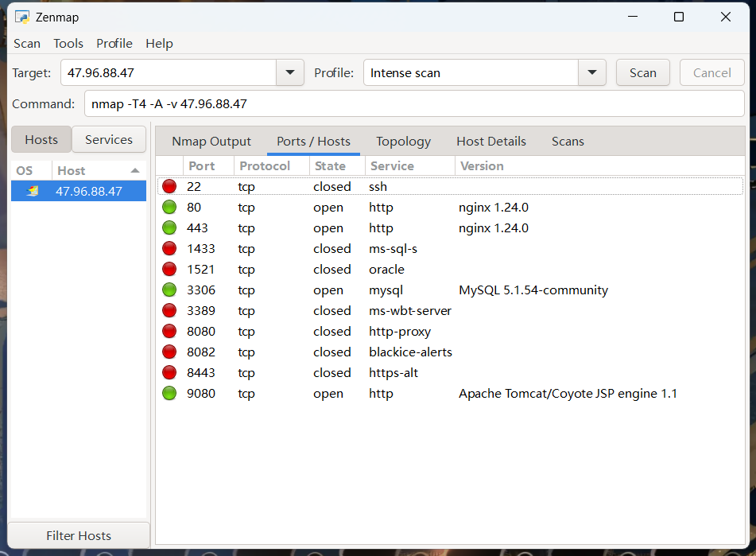Click the port number 3389 cell
Image resolution: width=756 pixels, height=556 pixels.
[x=201, y=310]
